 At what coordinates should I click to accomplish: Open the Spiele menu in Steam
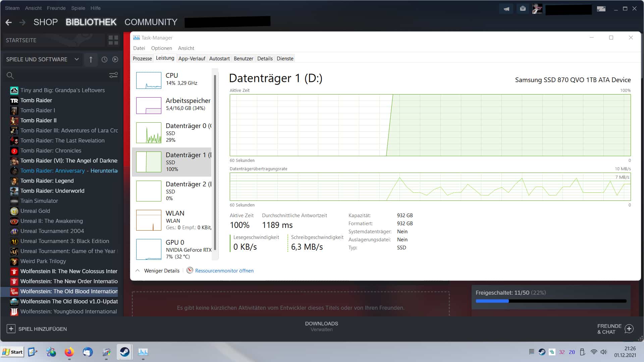78,8
